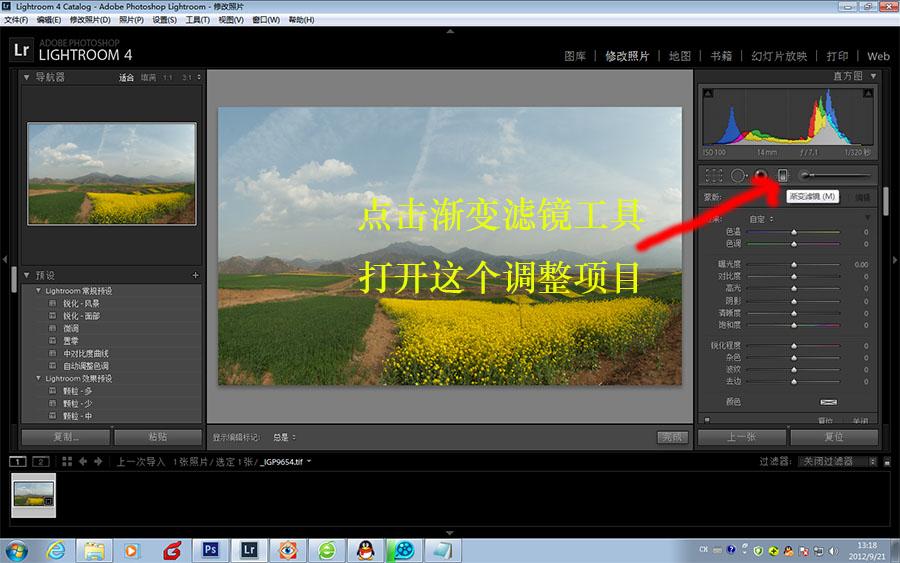Switch to the 幻灯片放映 module
The image size is (900, 563).
pos(779,56)
